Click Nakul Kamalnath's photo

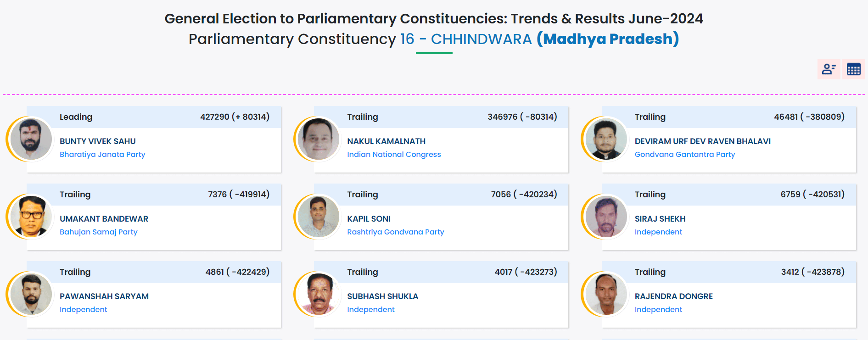tap(319, 139)
